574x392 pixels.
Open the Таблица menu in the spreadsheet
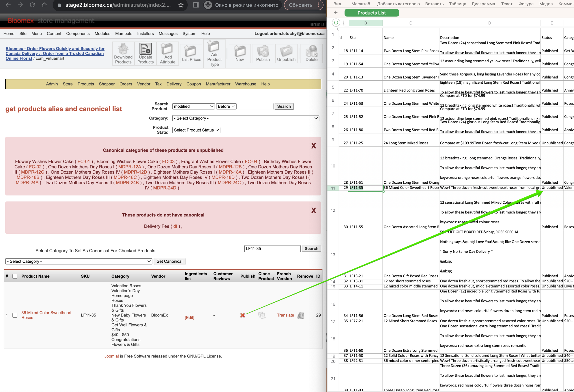[x=457, y=4]
